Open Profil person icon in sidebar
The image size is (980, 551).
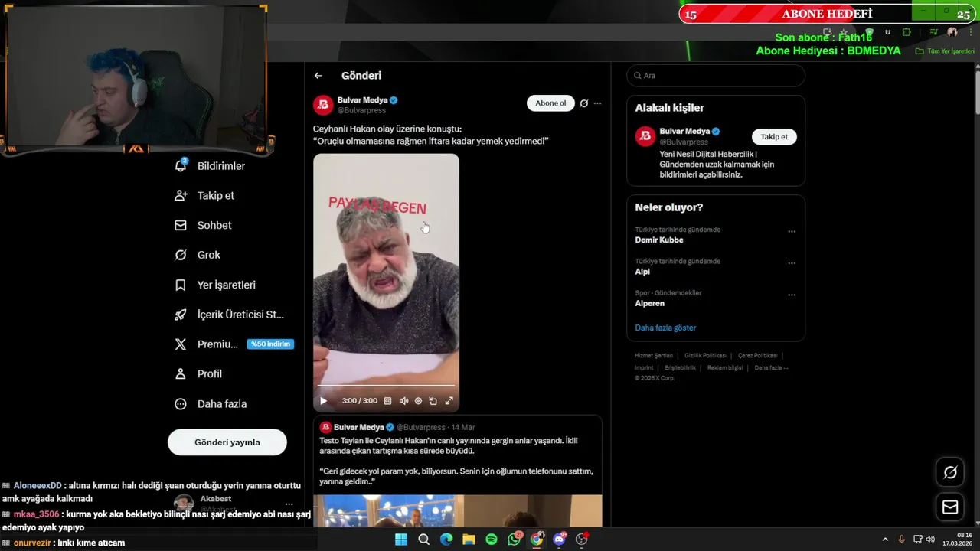pyautogui.click(x=181, y=373)
